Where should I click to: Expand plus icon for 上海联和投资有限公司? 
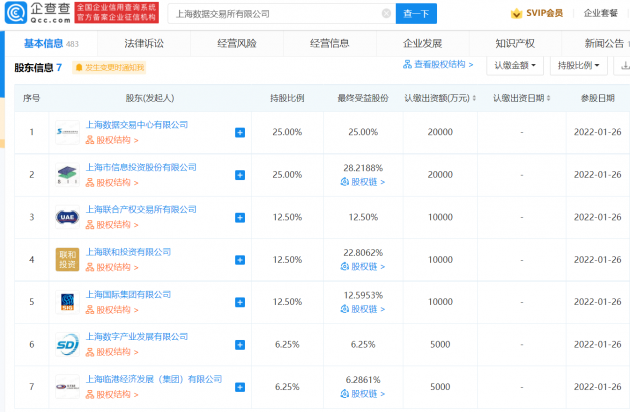pyautogui.click(x=240, y=260)
